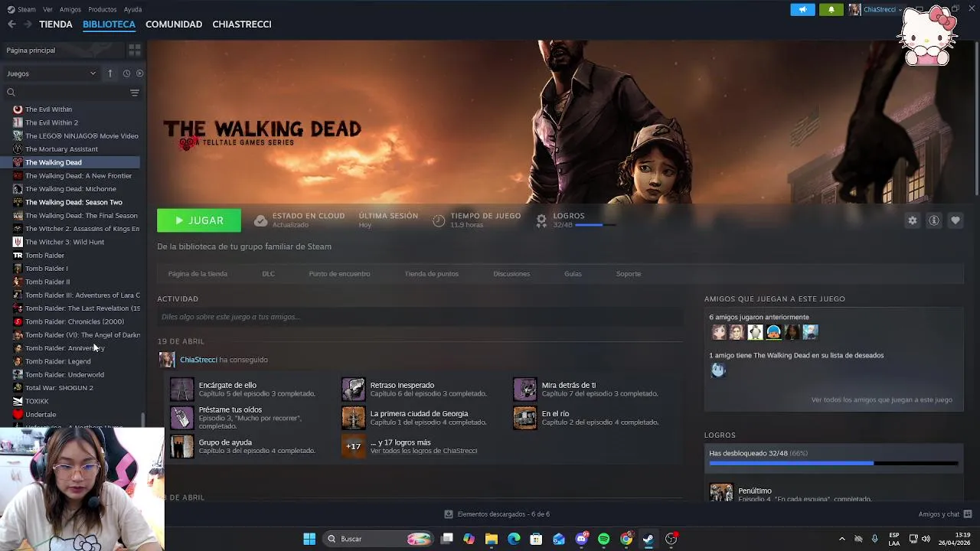Open Encárgate de ello achievement icon

181,389
